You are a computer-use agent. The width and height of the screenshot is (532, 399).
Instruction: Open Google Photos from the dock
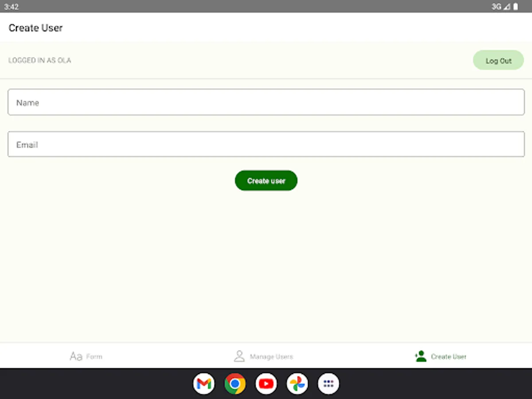coord(297,383)
